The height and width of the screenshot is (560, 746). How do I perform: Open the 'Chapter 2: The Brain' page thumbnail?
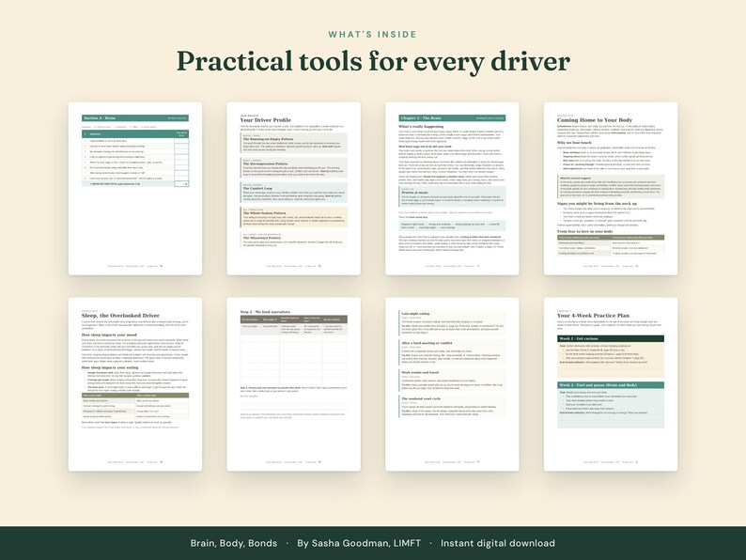[452, 189]
